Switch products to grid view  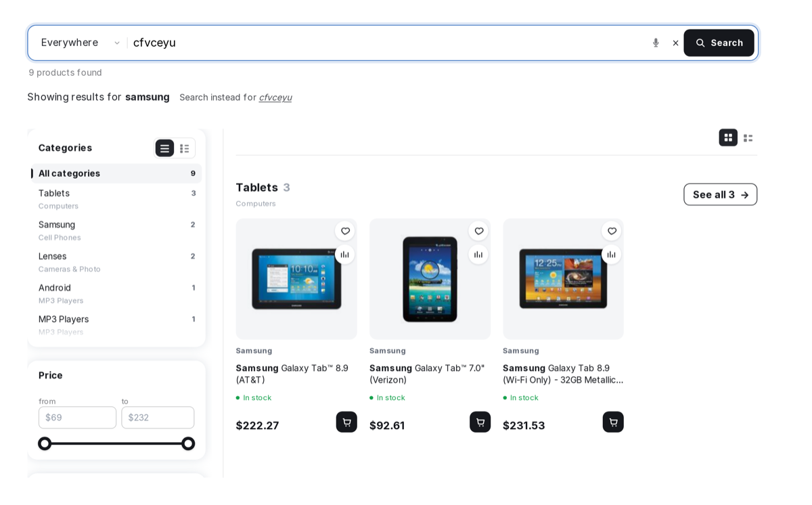point(728,137)
